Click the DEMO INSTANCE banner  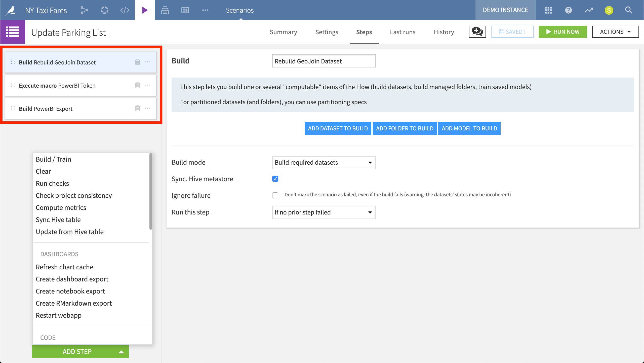505,10
